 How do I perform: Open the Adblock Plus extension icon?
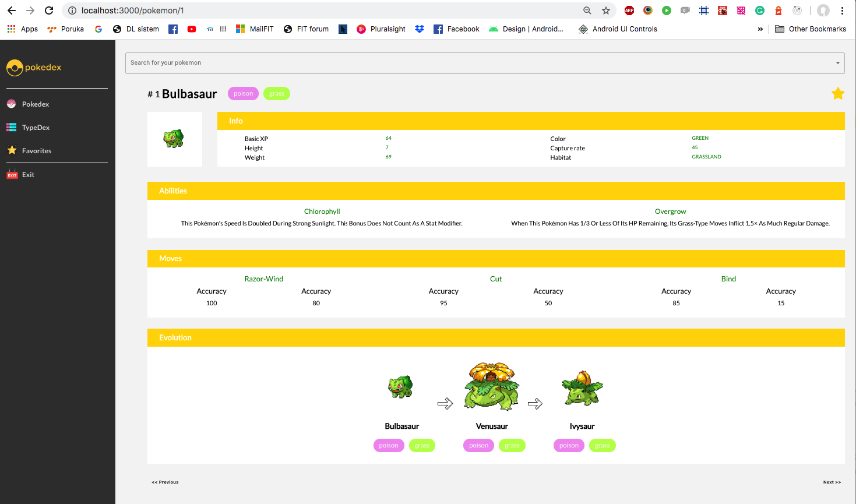point(629,10)
